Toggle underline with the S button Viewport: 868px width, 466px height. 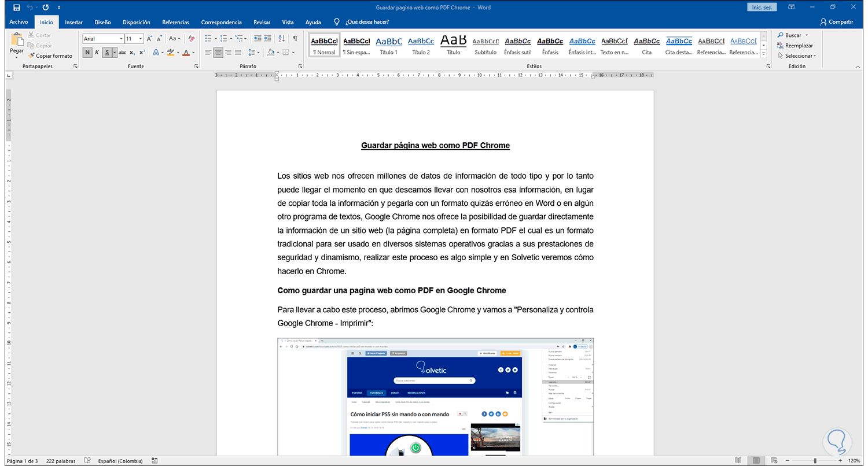[107, 53]
